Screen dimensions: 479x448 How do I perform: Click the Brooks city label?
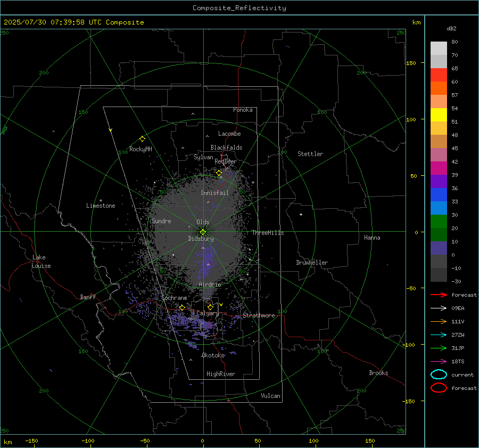[378, 373]
